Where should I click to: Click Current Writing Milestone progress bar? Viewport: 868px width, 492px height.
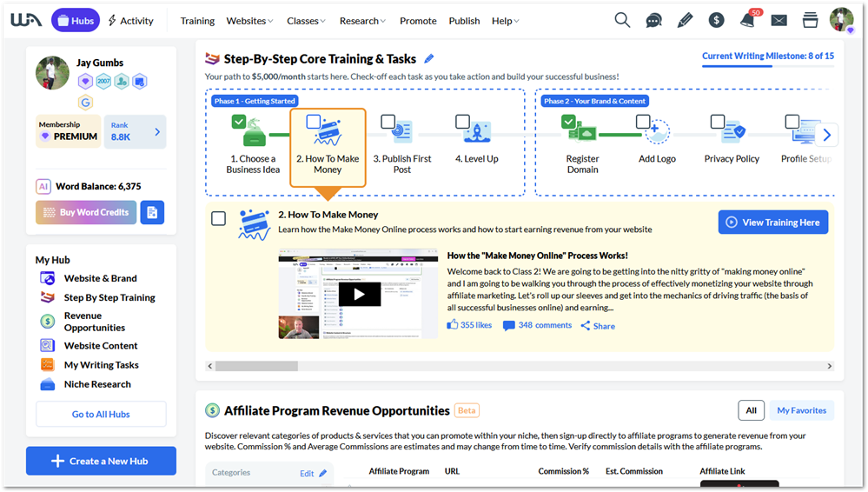point(768,66)
